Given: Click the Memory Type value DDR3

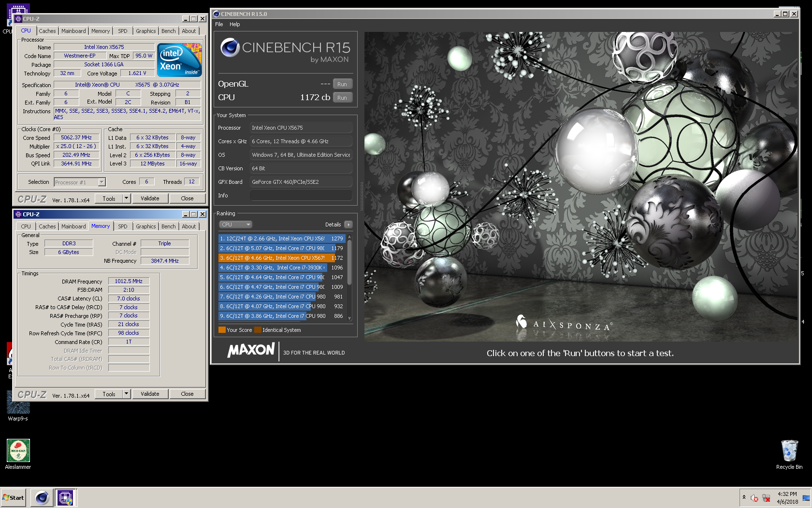Looking at the screenshot, I should tap(69, 243).
